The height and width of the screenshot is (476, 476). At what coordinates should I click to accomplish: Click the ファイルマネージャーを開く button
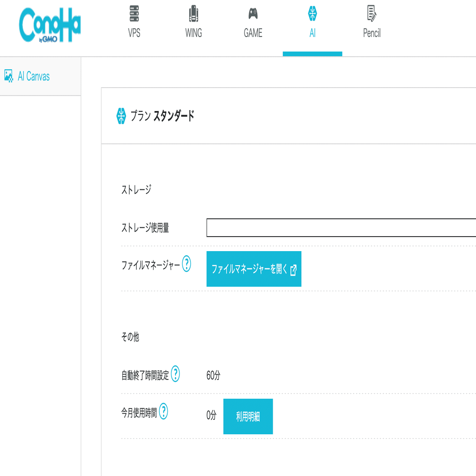(x=254, y=268)
